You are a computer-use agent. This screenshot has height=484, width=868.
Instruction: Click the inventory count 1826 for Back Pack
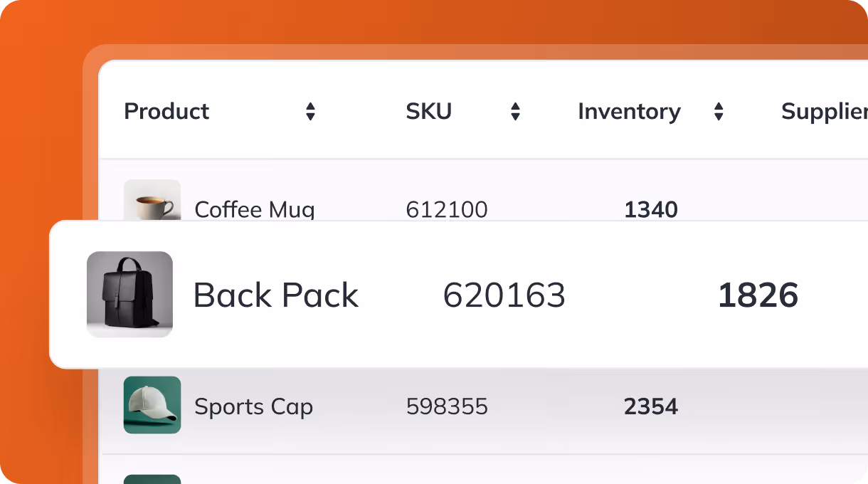(758, 295)
